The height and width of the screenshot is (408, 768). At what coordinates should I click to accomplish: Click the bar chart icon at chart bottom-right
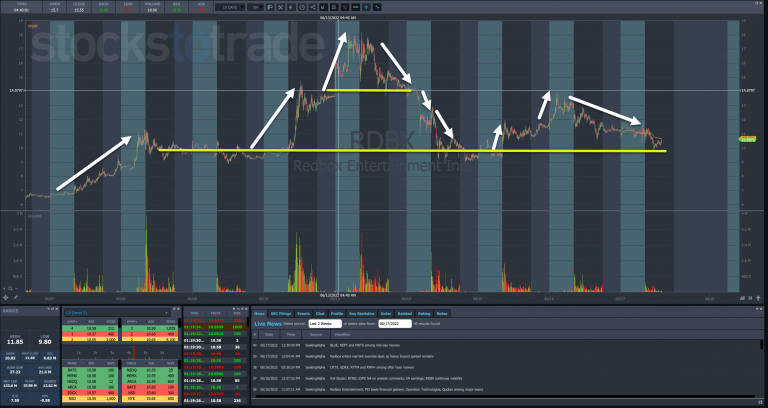coord(743,297)
